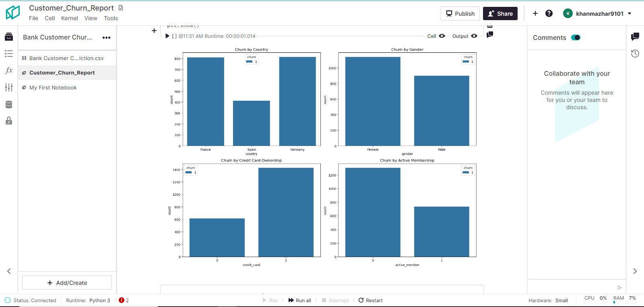
Task: Select Customer_Churn_Report in file list
Action: 67,73
